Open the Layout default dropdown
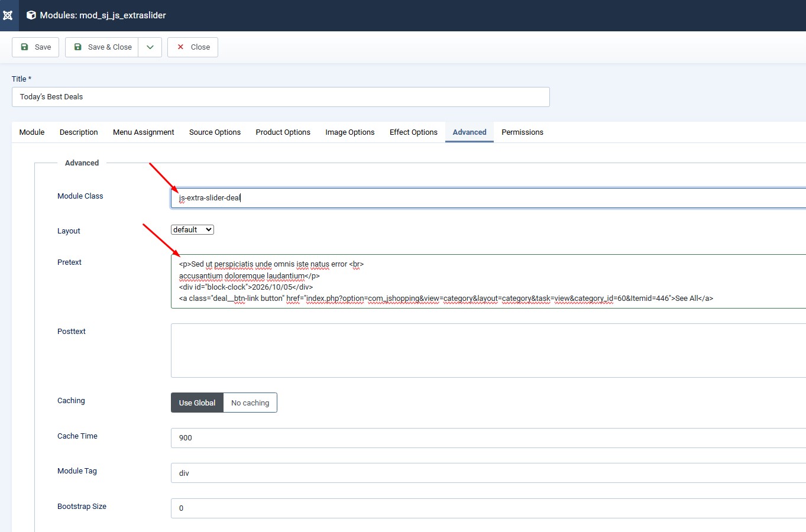 coord(192,230)
